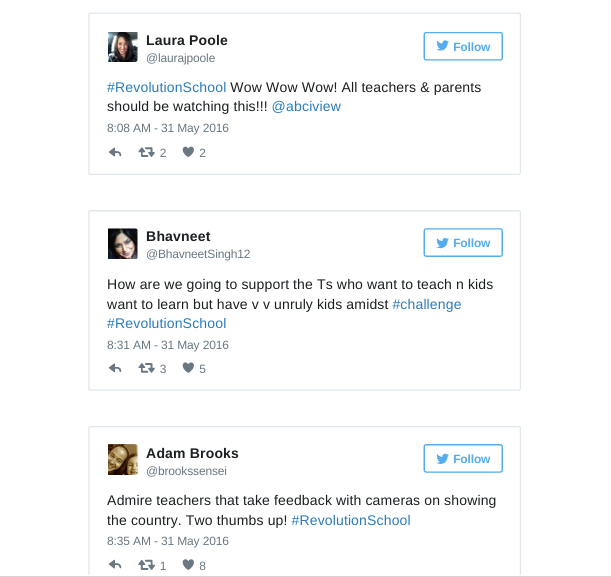Retweet Adam Brooks' tweet

pyautogui.click(x=146, y=565)
